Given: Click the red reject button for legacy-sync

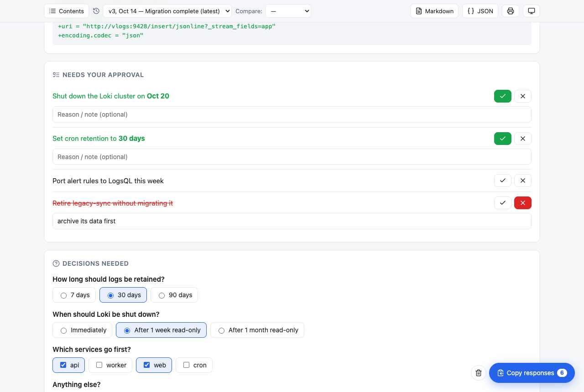Looking at the screenshot, I should coord(523,203).
